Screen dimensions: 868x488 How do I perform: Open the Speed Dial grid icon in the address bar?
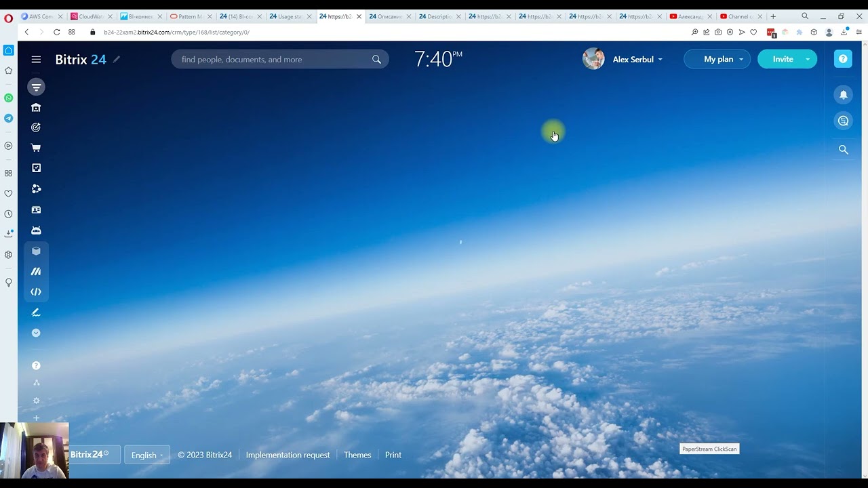(x=71, y=32)
